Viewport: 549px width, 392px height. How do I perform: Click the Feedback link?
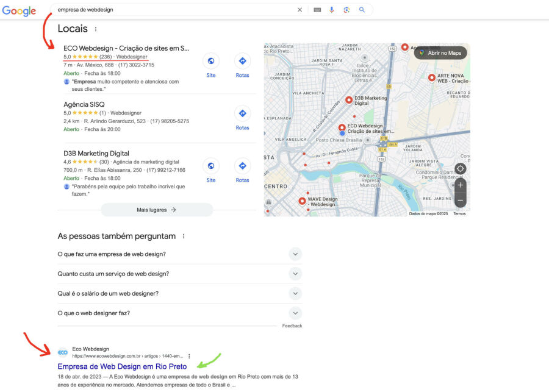pos(292,326)
